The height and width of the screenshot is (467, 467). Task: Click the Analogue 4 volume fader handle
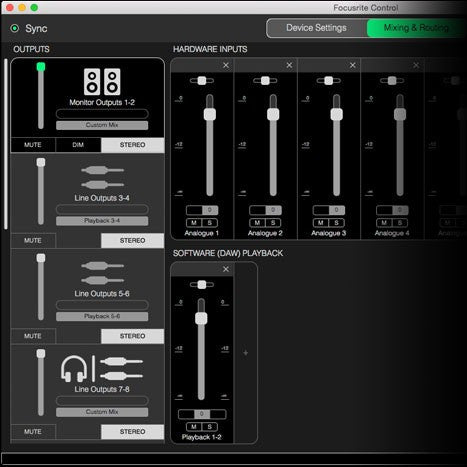tap(400, 114)
